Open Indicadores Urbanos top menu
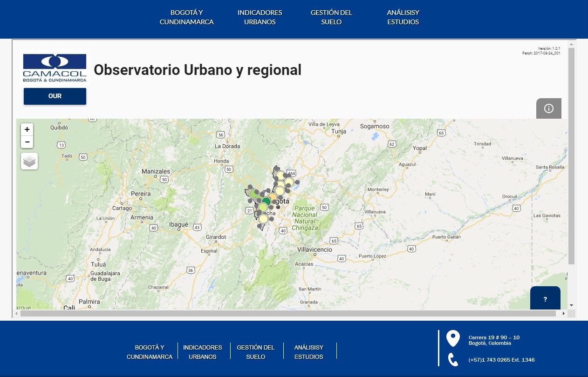The image size is (588, 377). tap(260, 17)
